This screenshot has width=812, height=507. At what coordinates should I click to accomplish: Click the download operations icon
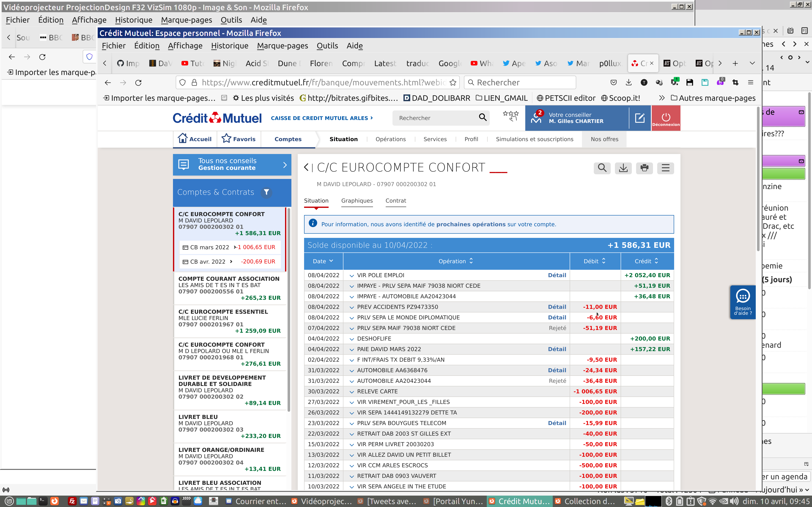pyautogui.click(x=623, y=168)
